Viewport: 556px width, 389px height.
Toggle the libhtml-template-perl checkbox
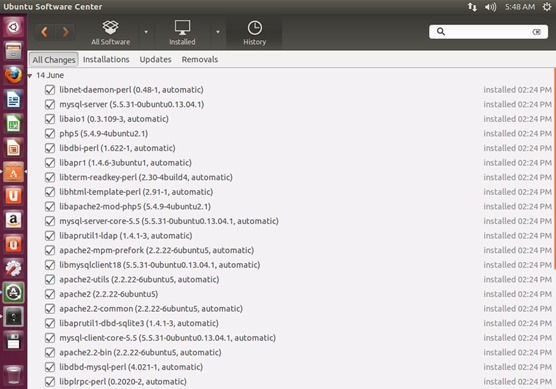[50, 192]
